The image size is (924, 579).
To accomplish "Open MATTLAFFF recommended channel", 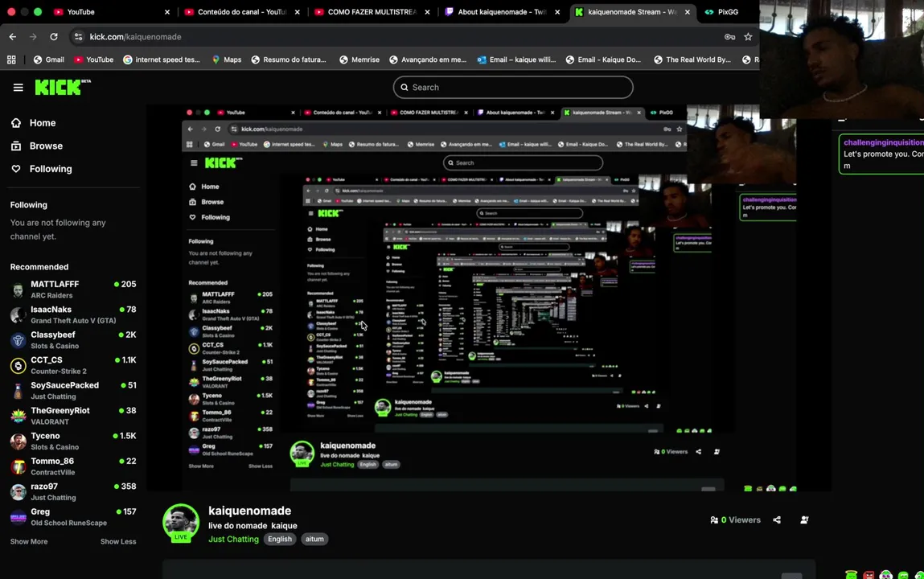I will coord(73,289).
